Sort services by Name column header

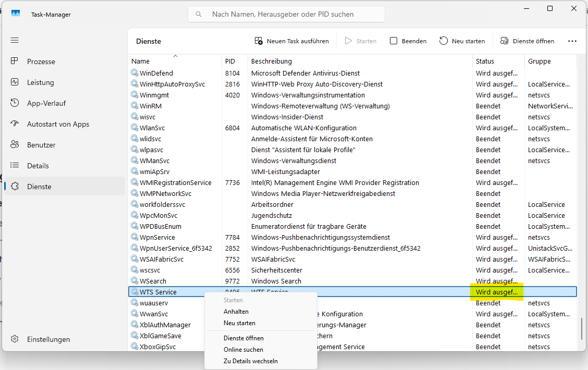141,61
